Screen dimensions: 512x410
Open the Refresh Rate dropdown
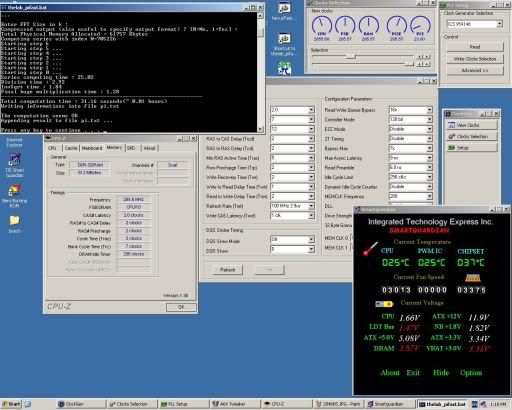click(x=311, y=206)
